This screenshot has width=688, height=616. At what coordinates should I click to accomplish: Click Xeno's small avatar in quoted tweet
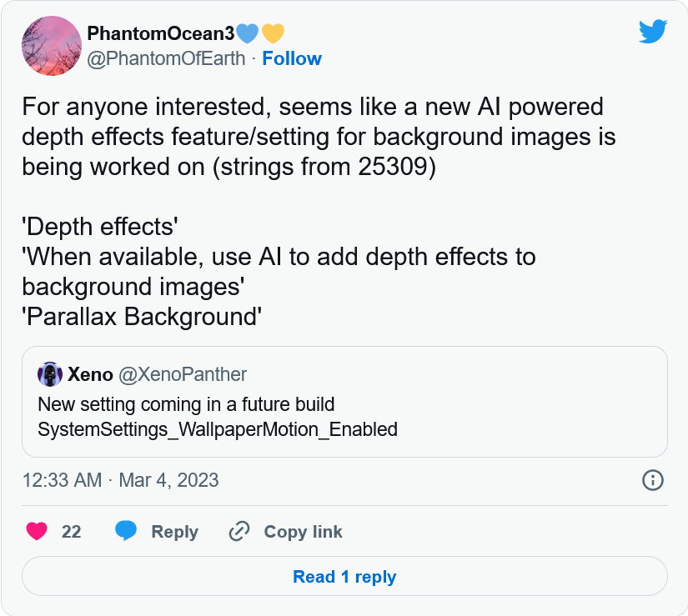pos(50,374)
